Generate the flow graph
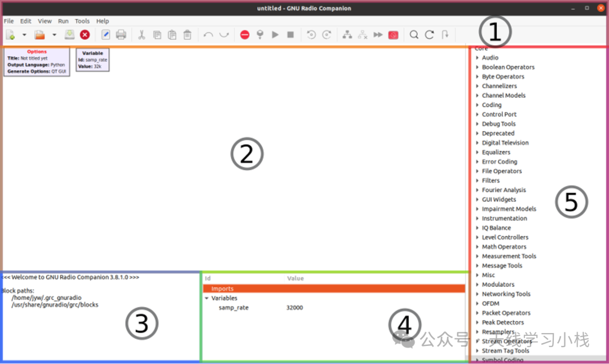 260,35
